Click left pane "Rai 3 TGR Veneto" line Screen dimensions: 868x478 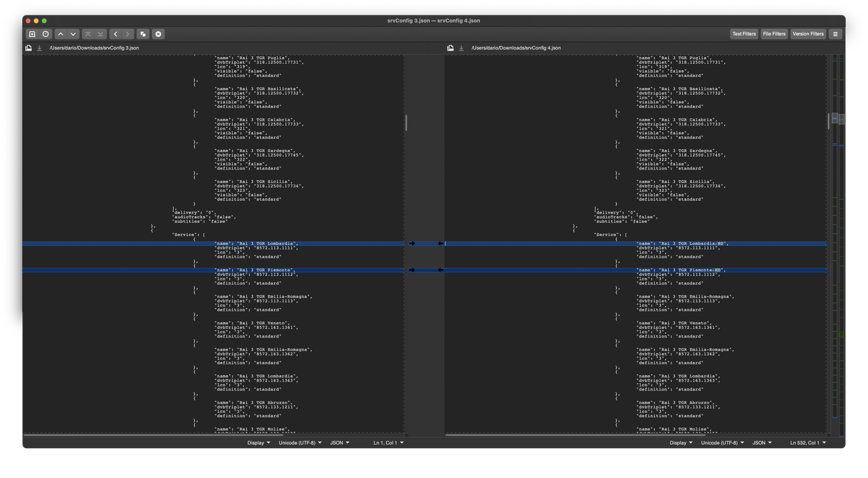click(252, 323)
